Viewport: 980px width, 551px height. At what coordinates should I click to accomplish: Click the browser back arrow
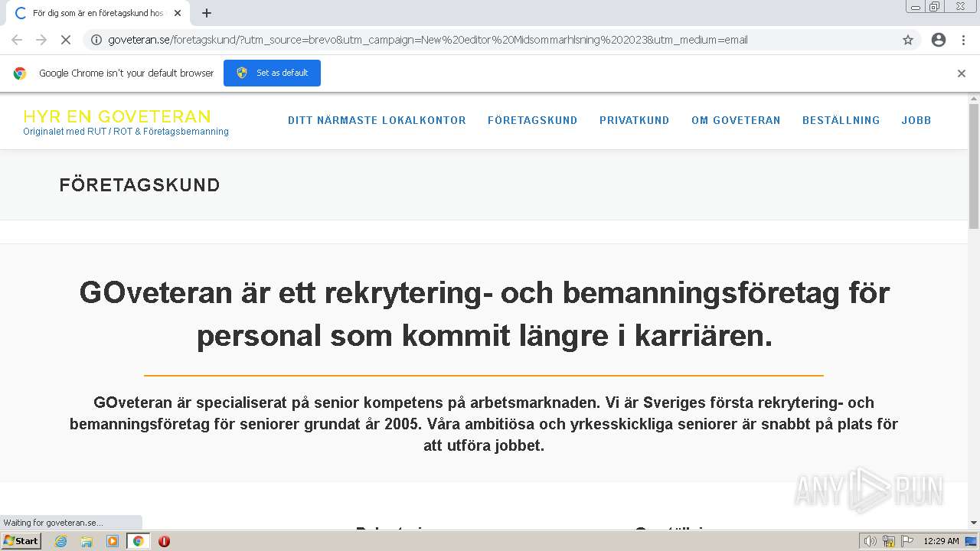[17, 40]
